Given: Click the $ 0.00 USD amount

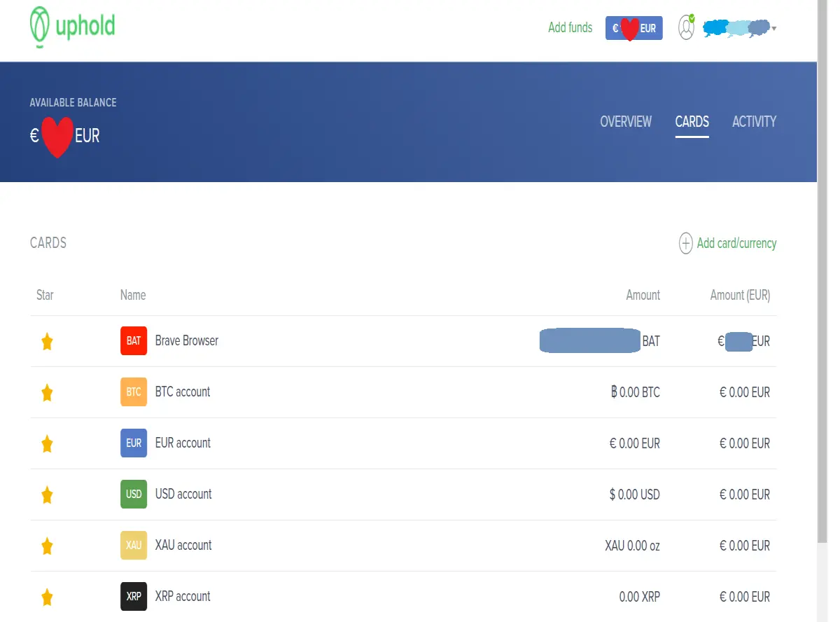Looking at the screenshot, I should [x=635, y=495].
